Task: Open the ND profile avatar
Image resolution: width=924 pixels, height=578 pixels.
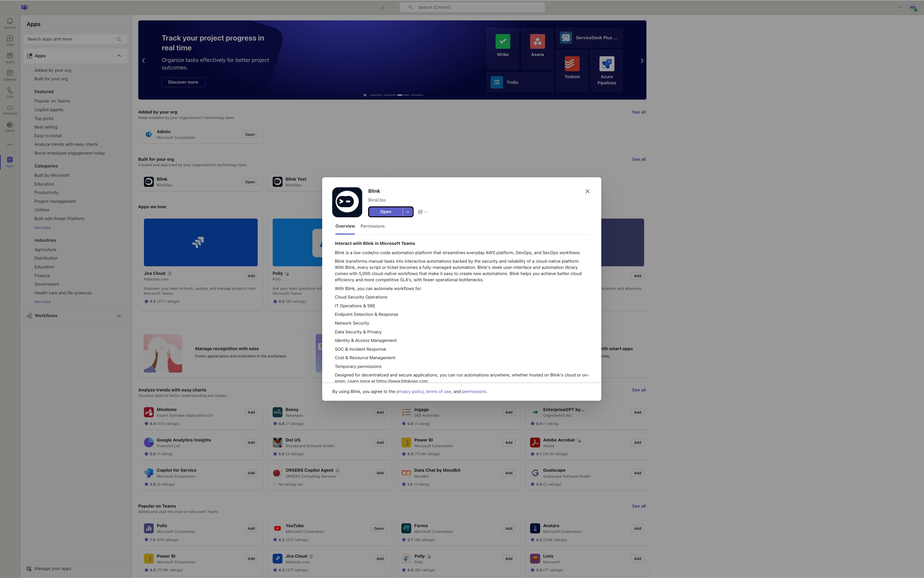Action: 913,7
